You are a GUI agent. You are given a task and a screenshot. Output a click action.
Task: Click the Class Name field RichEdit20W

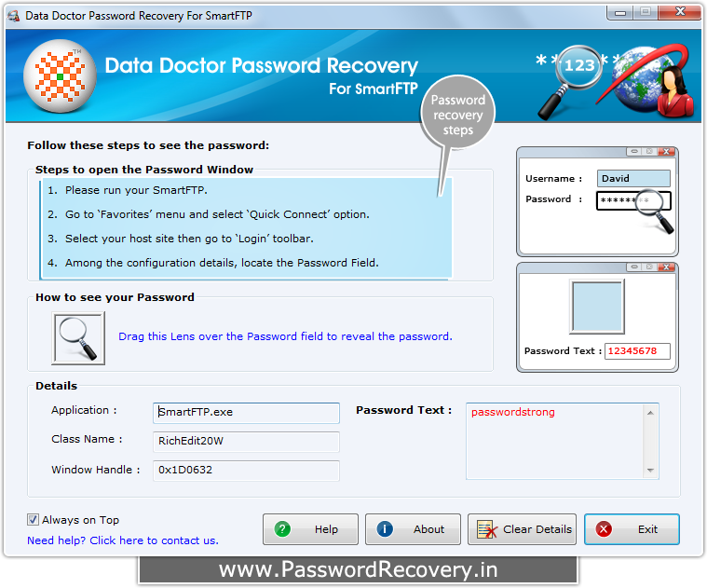pyautogui.click(x=246, y=442)
